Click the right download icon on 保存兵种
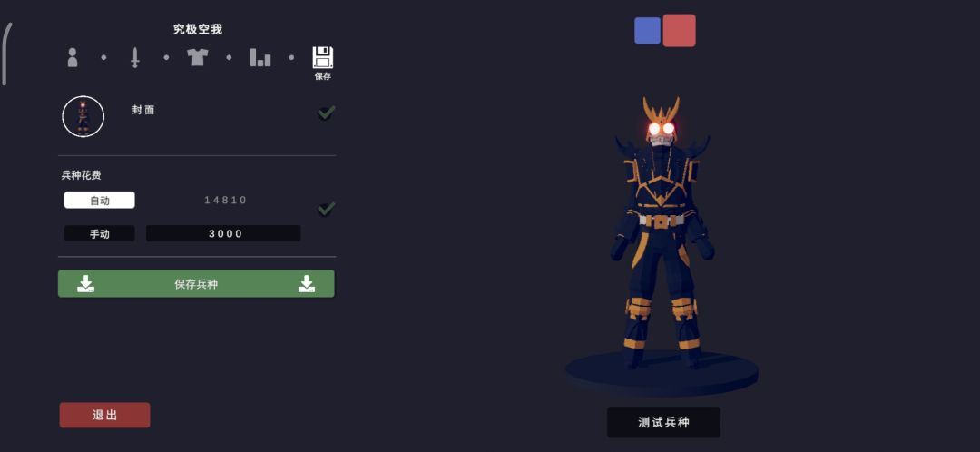The image size is (980, 452). point(307,284)
